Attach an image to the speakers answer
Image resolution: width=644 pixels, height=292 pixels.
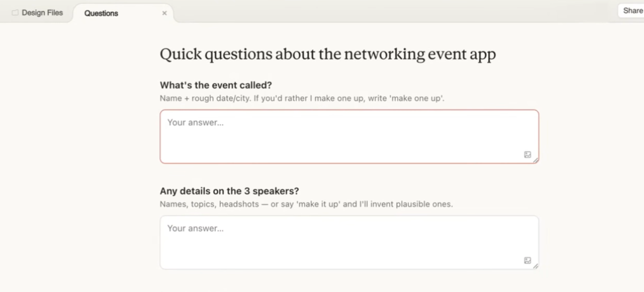527,260
